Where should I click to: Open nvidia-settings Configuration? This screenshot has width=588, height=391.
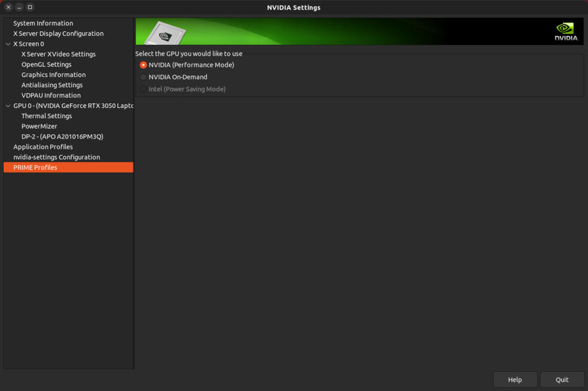[x=57, y=158]
